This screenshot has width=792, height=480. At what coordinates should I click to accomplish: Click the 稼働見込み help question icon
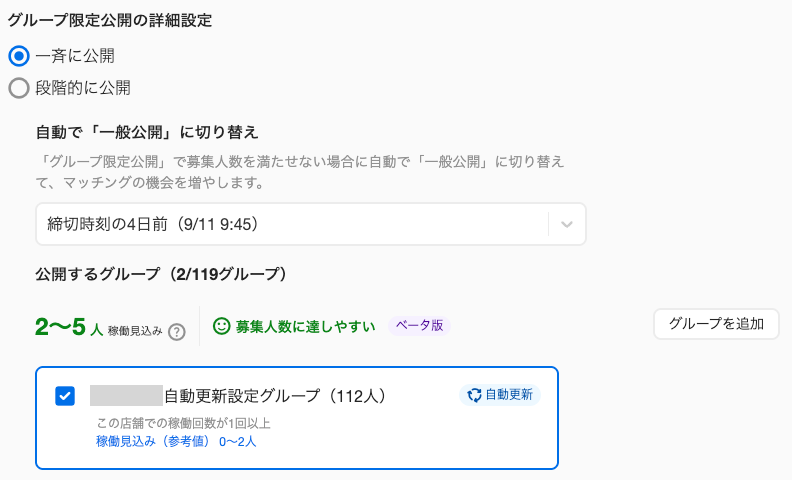coord(177,332)
